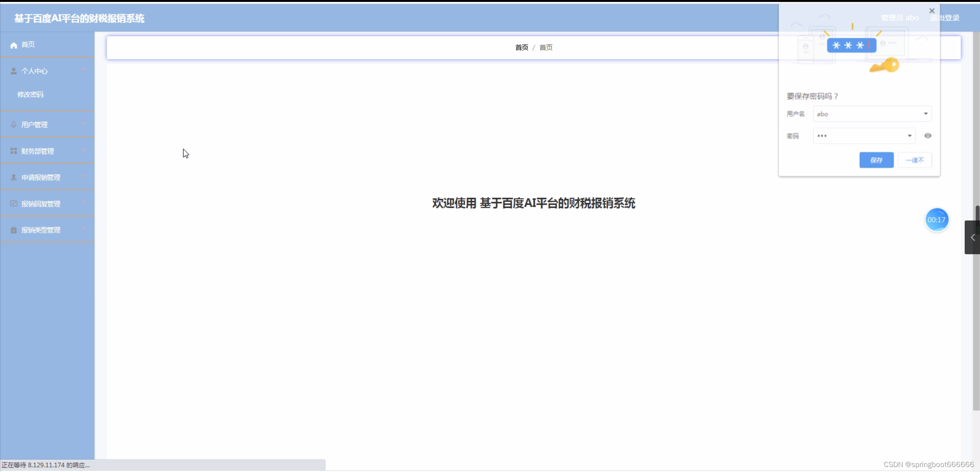The width and height of the screenshot is (980, 472).
Task: Click 管理员 abo text in header
Action: coord(900,18)
